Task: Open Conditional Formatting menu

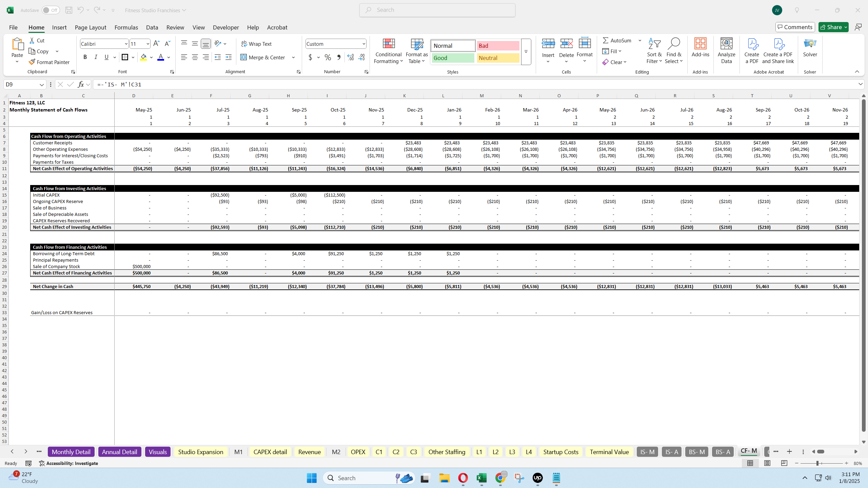Action: point(389,51)
